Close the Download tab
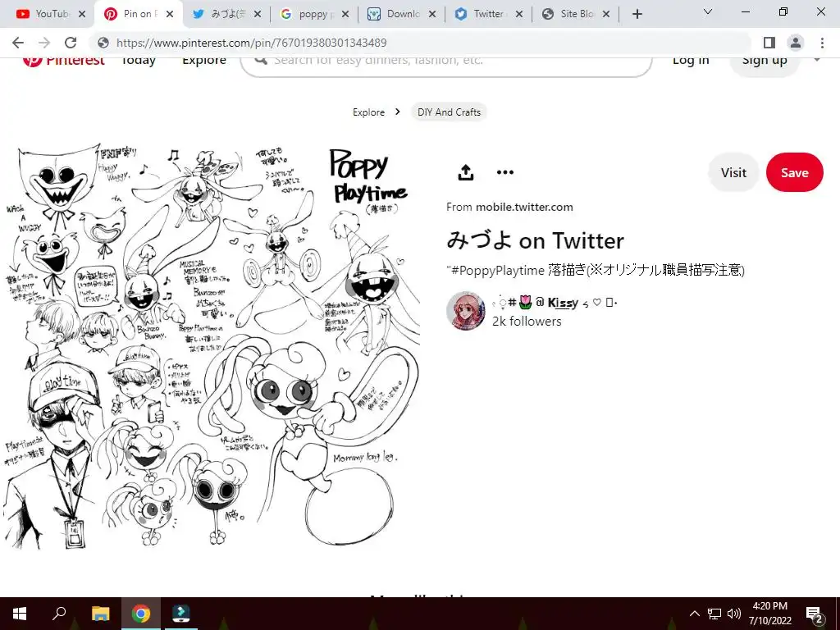840x630 pixels. coord(432,14)
